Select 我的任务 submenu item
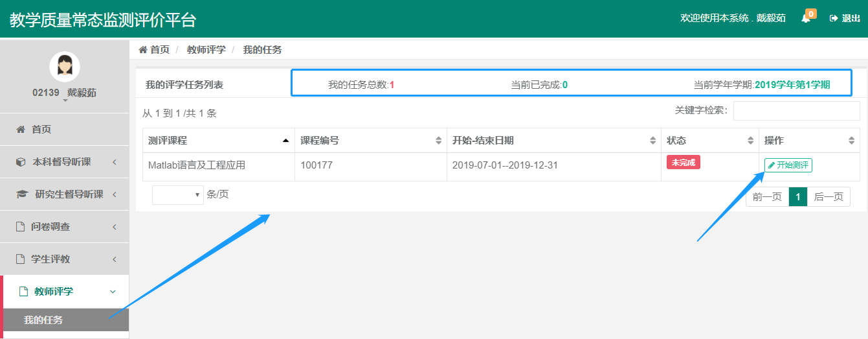Viewport: 868px width, 339px height. (43, 320)
